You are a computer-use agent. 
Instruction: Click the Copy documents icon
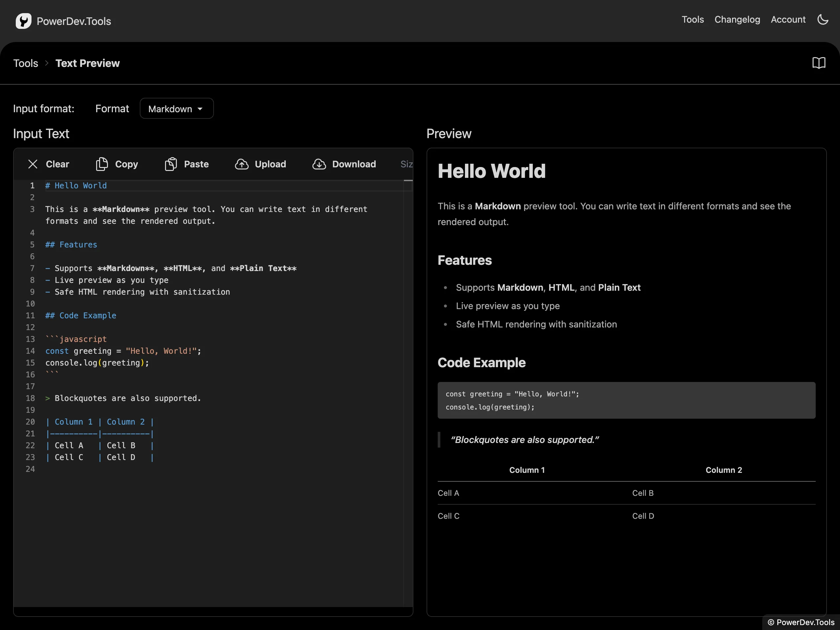coord(101,164)
